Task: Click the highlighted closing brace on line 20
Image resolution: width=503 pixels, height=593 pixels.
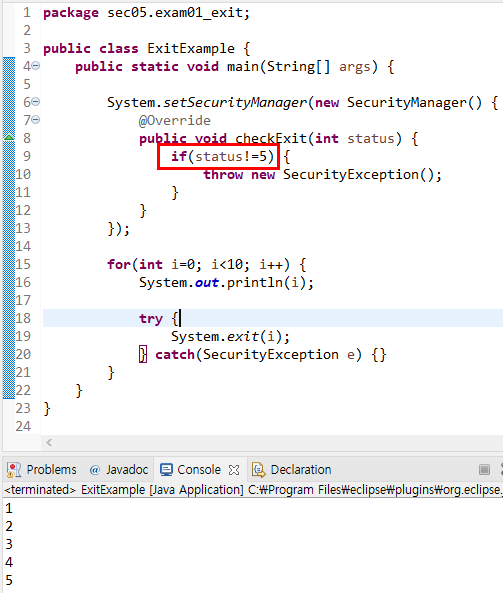Action: tap(143, 354)
